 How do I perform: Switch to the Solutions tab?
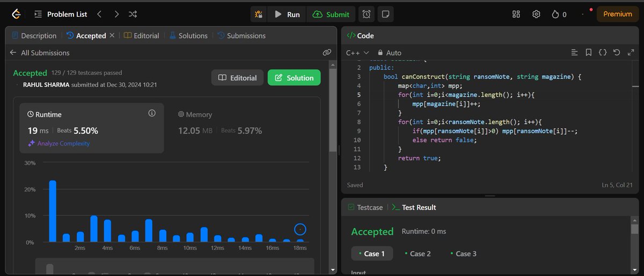188,35
